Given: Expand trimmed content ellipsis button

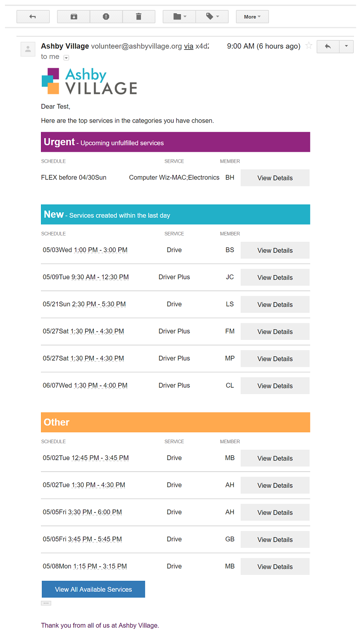Looking at the screenshot, I should tap(46, 603).
